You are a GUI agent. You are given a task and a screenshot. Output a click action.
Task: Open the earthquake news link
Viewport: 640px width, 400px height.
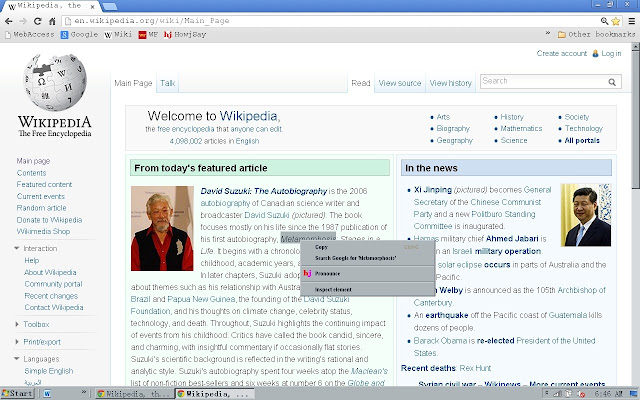pyautogui.click(x=447, y=316)
